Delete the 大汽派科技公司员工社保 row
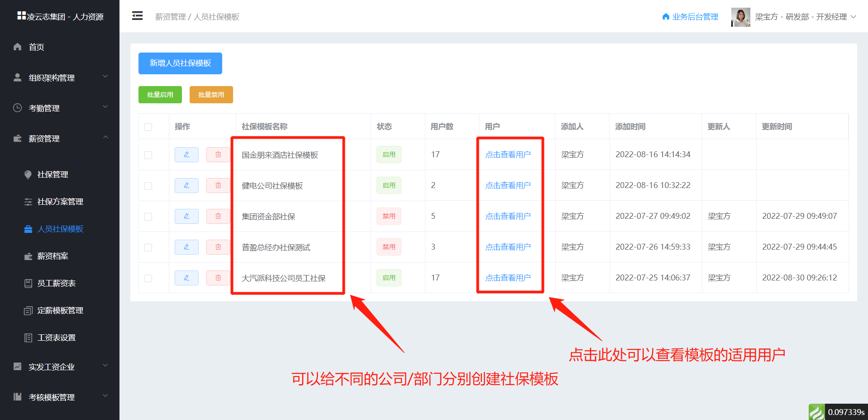868x420 pixels. coord(218,278)
